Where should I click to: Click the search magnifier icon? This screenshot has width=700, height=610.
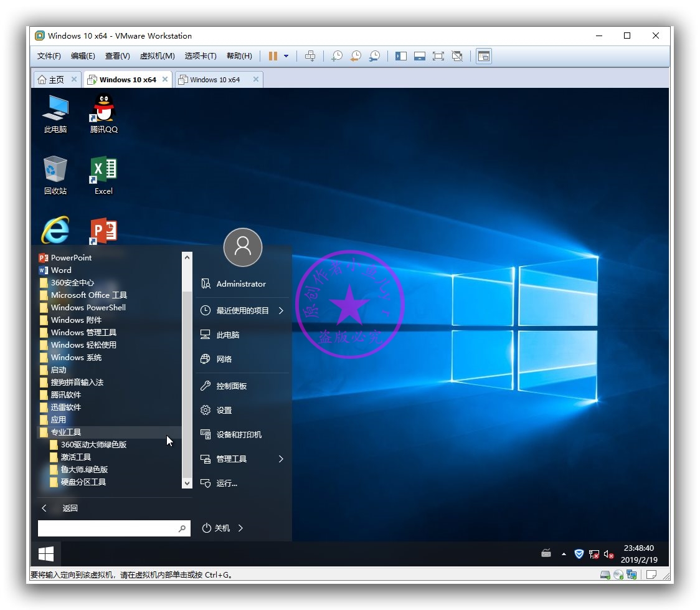click(182, 529)
